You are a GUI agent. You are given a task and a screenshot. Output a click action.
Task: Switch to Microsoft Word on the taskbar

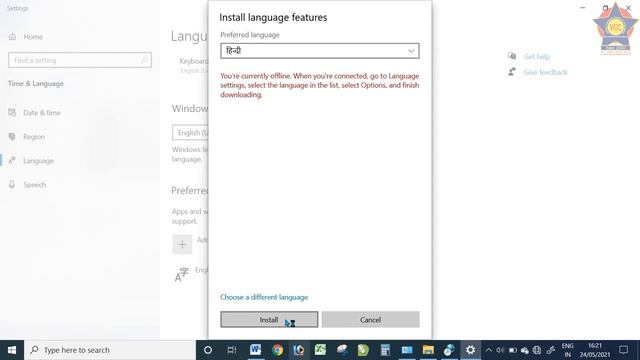[256, 350]
